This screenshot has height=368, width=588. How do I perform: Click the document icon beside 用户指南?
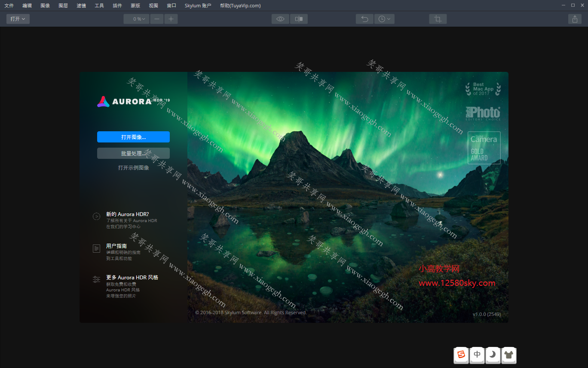point(97,248)
